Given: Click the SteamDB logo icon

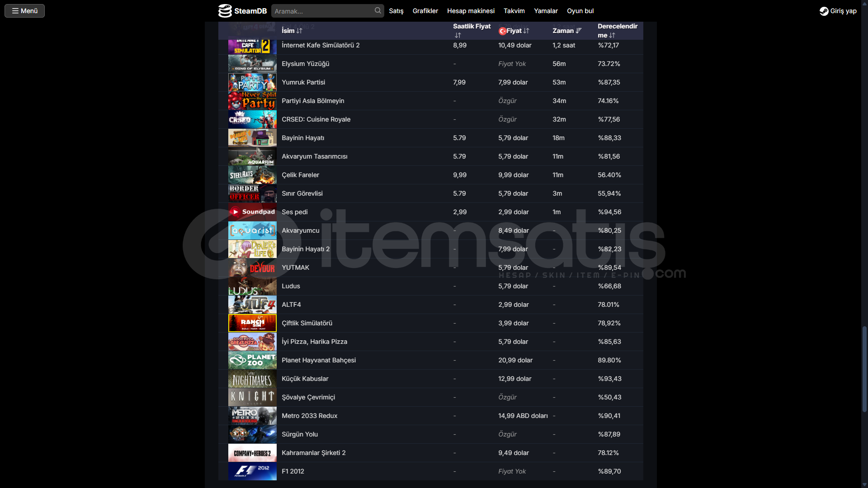Looking at the screenshot, I should click(x=225, y=11).
